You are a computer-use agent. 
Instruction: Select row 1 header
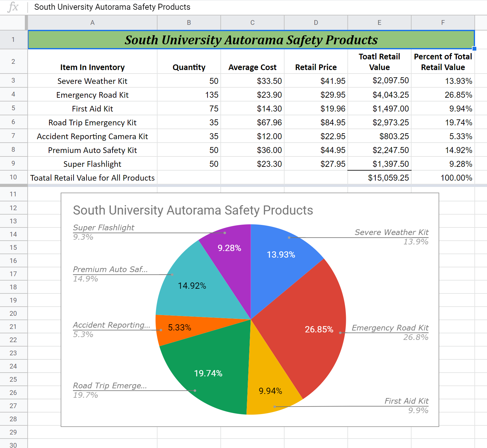(x=13, y=40)
